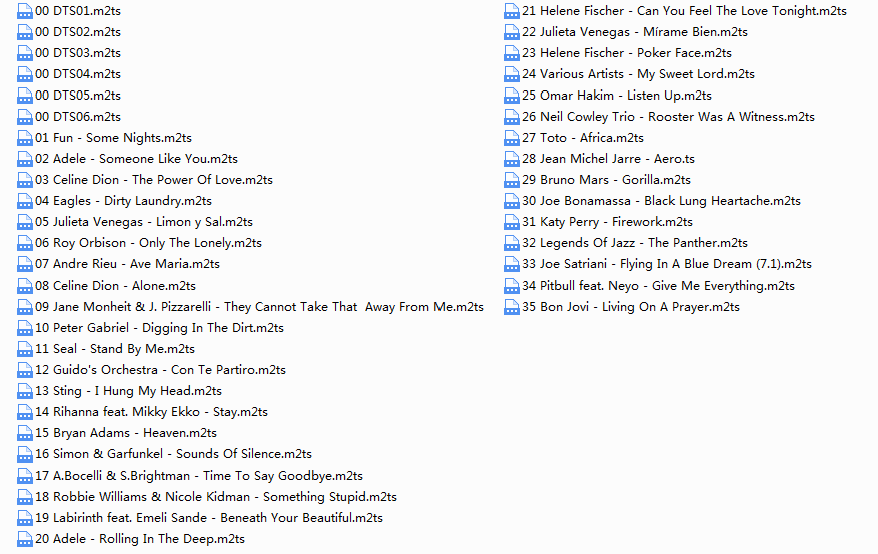The image size is (878, 554).
Task: Select file name 00 DTS02.m2ts
Action: point(78,32)
